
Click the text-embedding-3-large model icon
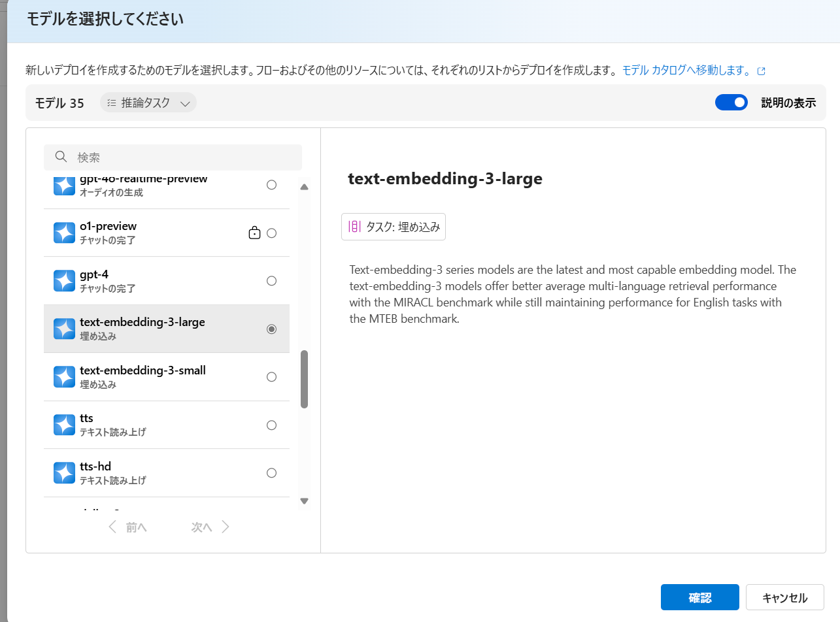point(64,329)
